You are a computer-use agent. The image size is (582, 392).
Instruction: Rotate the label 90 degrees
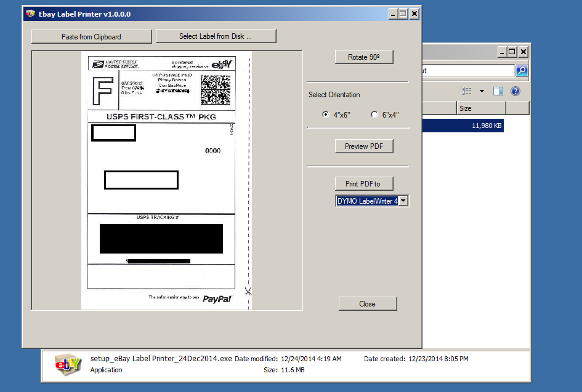pos(364,57)
